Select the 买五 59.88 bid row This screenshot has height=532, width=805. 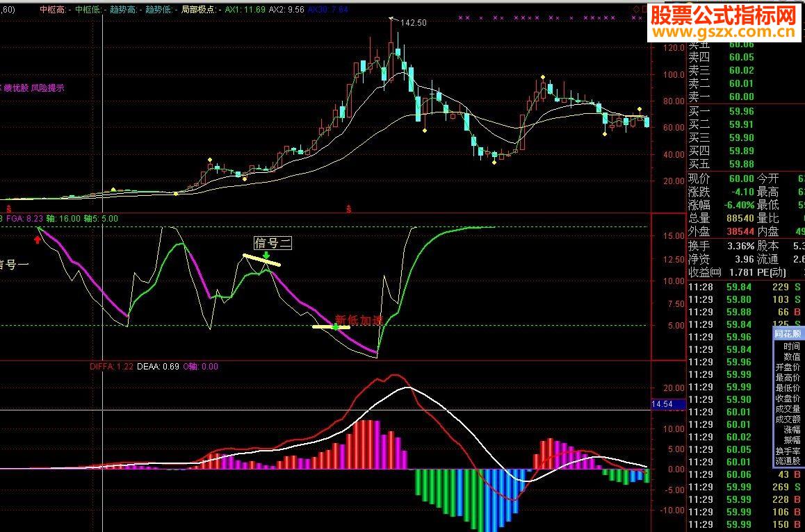click(722, 164)
